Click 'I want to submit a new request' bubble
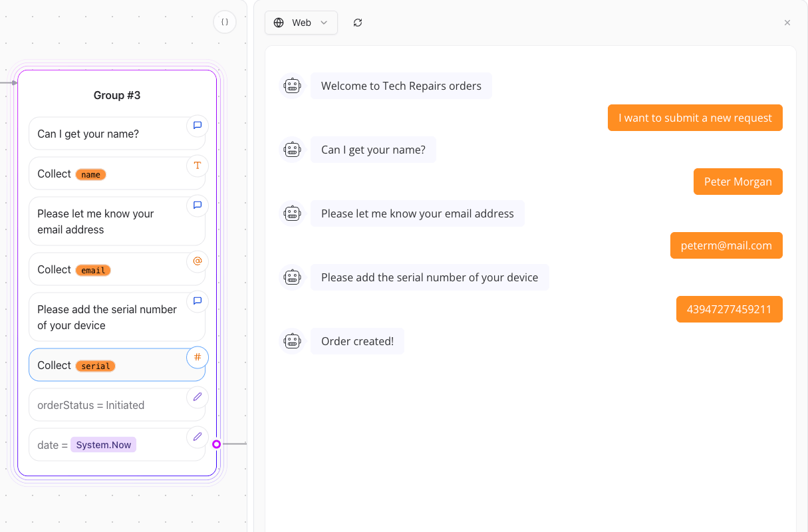 tap(695, 118)
